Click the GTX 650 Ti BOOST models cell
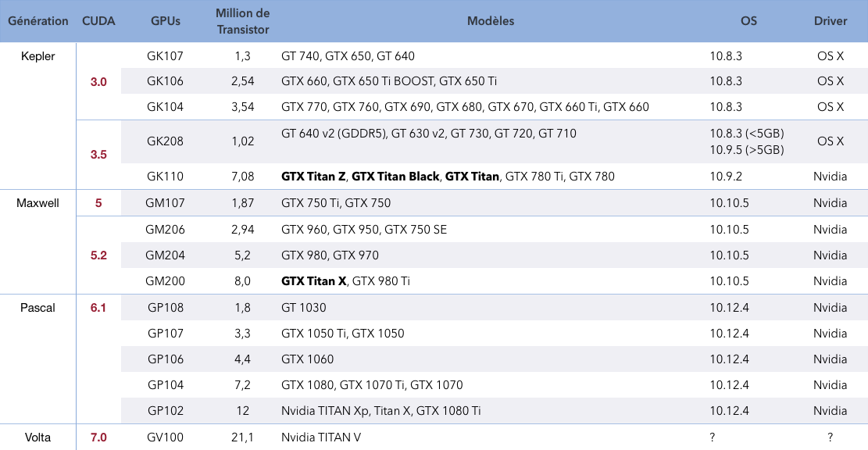The image size is (868, 450). [388, 80]
